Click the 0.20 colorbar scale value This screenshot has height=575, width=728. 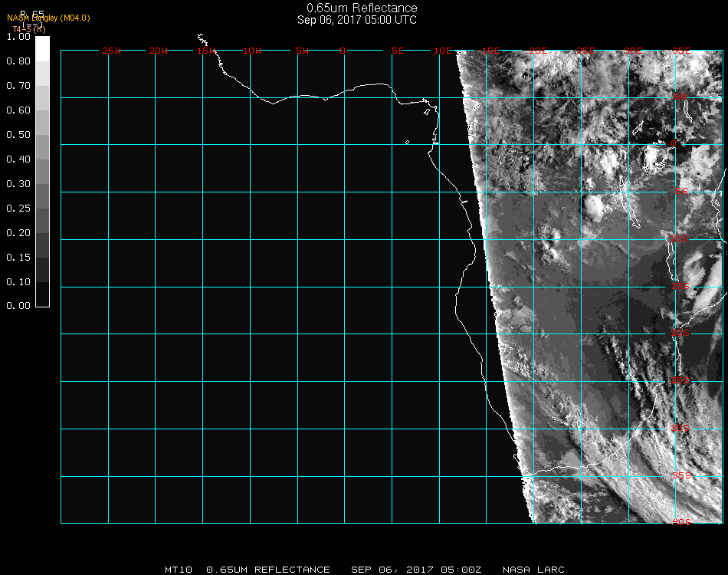(18, 233)
